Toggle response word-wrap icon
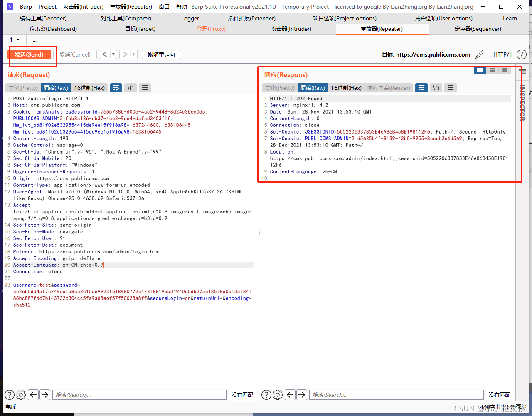Screen dimensions: 532x416 tap(421, 88)
